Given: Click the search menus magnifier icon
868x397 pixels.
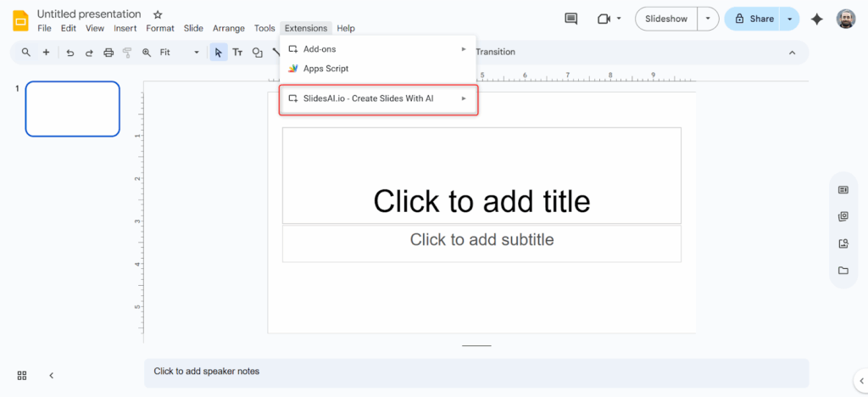Looking at the screenshot, I should (x=26, y=53).
